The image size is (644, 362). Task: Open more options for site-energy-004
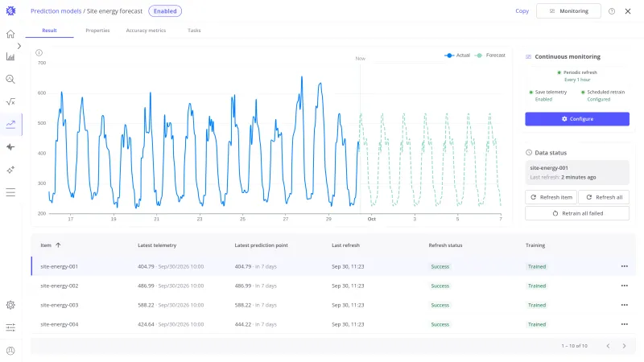point(625,324)
